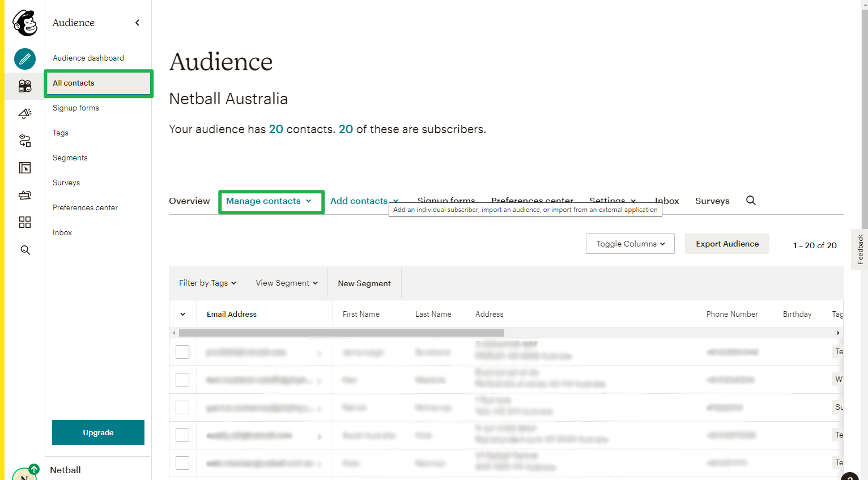Click the Upgrade button

click(98, 432)
